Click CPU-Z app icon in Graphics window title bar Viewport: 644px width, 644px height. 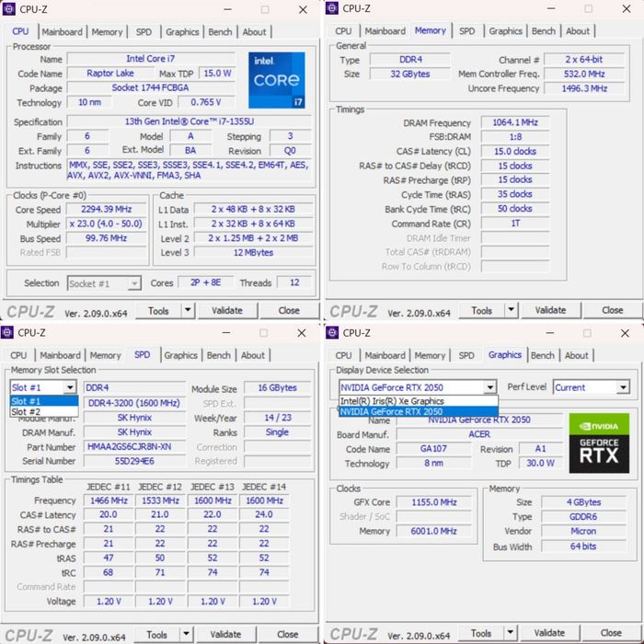332,332
